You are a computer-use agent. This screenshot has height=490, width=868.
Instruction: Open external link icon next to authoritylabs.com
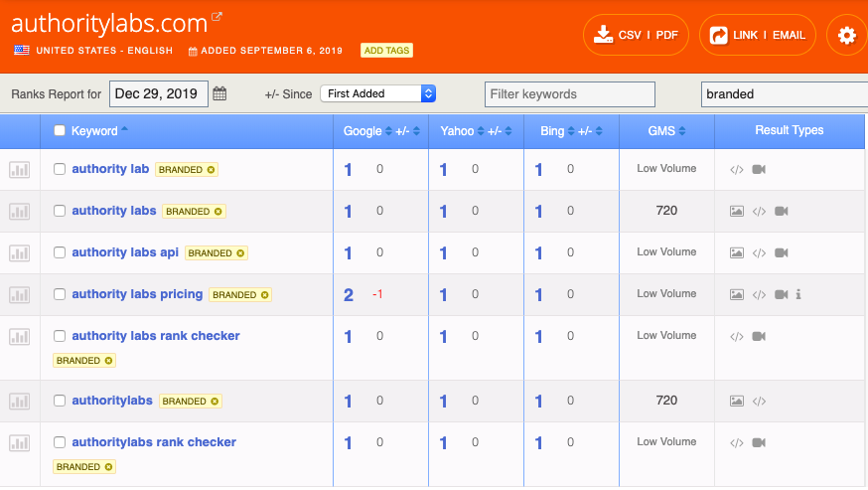tap(217, 17)
